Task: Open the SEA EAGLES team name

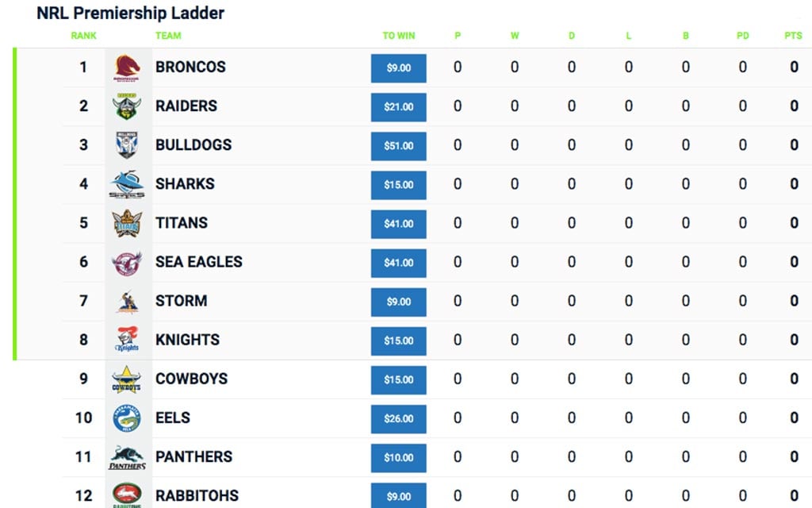Action: tap(199, 262)
